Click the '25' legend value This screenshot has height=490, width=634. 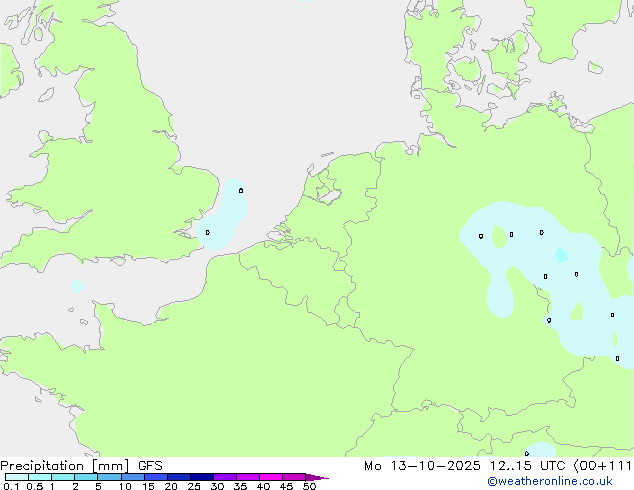tap(194, 486)
